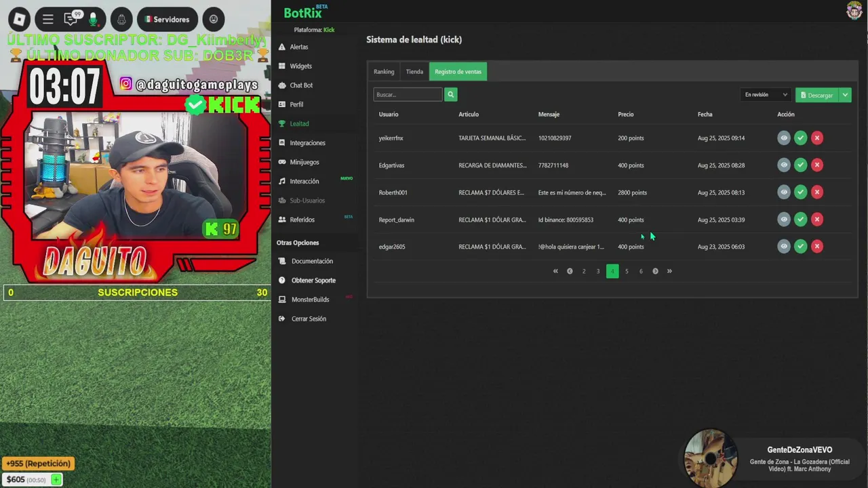
Task: Open Sub-Usuarios in the sidebar
Action: tap(307, 201)
